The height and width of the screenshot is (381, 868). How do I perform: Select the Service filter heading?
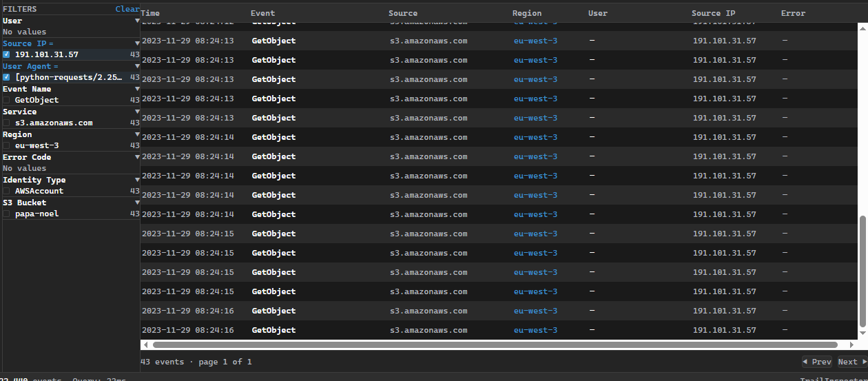click(20, 112)
